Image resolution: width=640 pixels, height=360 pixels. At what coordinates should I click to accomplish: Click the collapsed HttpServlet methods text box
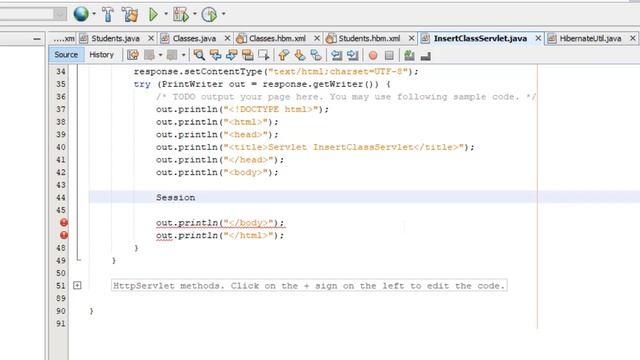click(309, 286)
